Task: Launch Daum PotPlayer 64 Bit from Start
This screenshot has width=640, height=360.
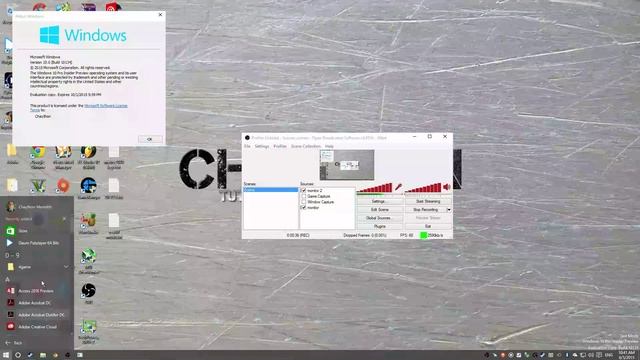Action: click(37, 243)
